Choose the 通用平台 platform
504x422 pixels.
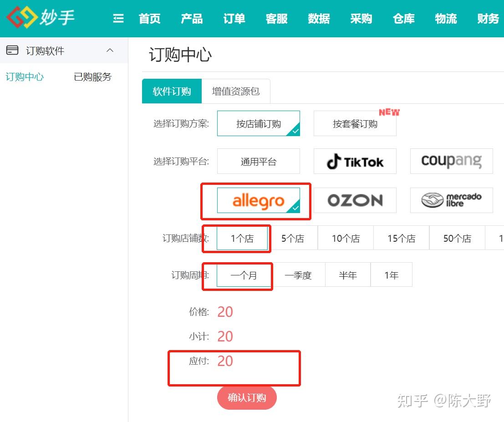point(259,161)
